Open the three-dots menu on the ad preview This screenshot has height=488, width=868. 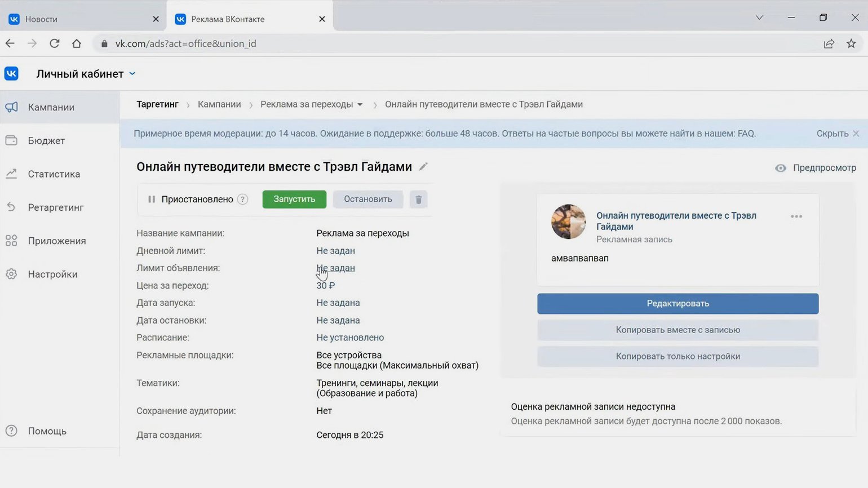796,216
